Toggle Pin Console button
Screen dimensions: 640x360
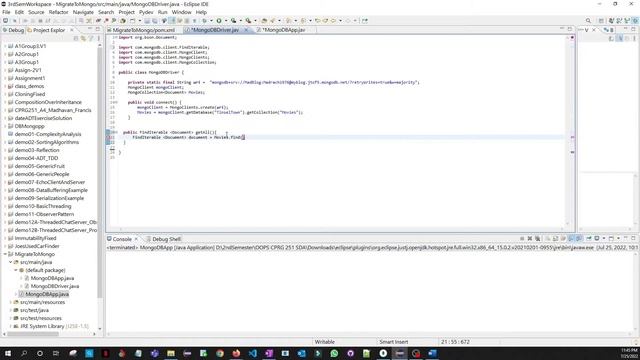589,238
